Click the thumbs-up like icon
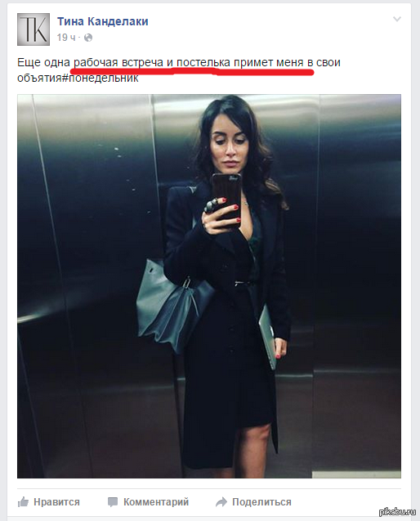 click(x=23, y=501)
